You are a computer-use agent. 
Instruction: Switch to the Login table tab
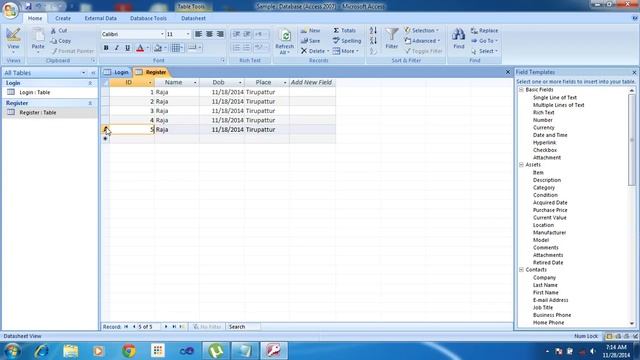(116, 72)
